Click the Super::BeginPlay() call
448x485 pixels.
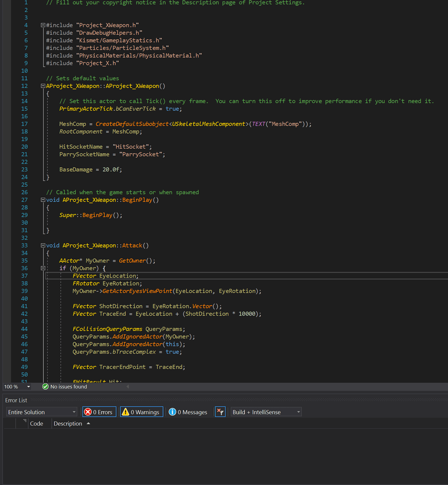(x=91, y=215)
